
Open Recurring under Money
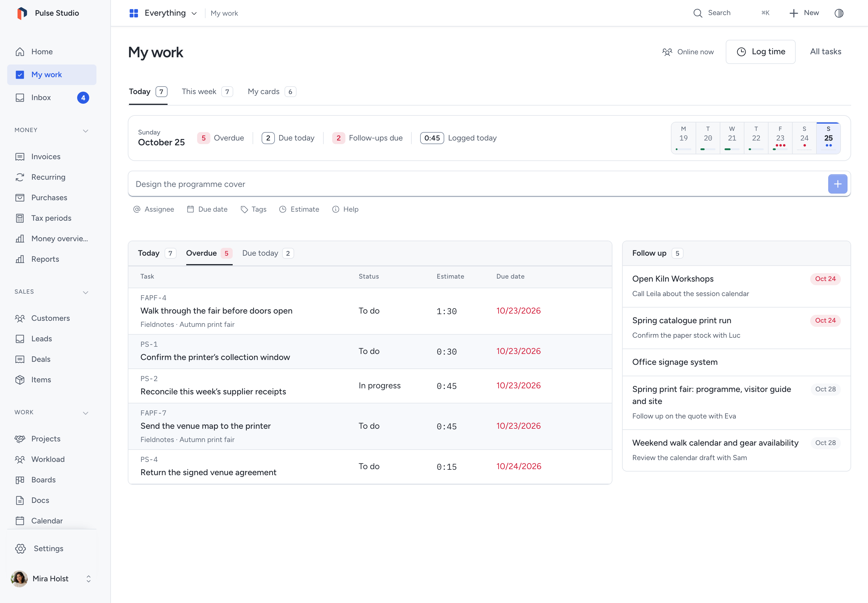point(52,177)
